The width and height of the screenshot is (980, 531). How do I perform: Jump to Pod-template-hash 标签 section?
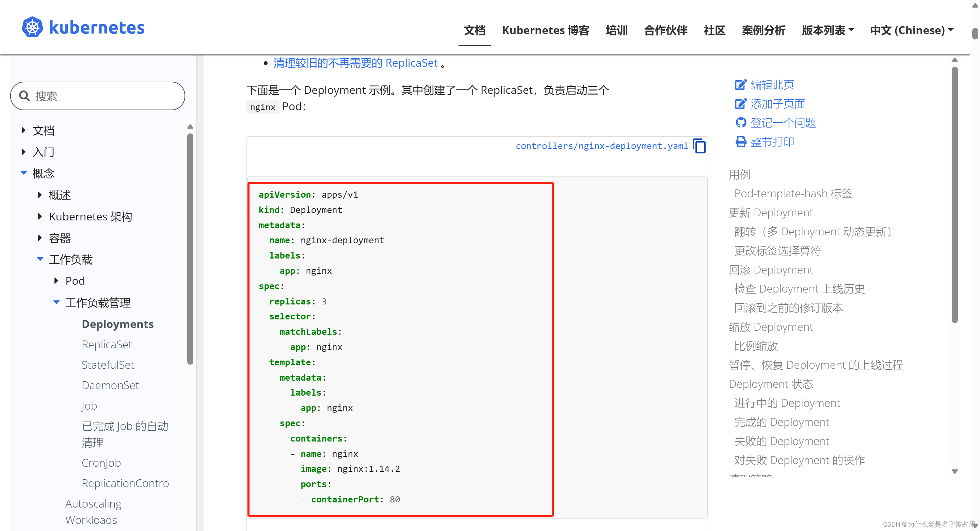click(793, 194)
